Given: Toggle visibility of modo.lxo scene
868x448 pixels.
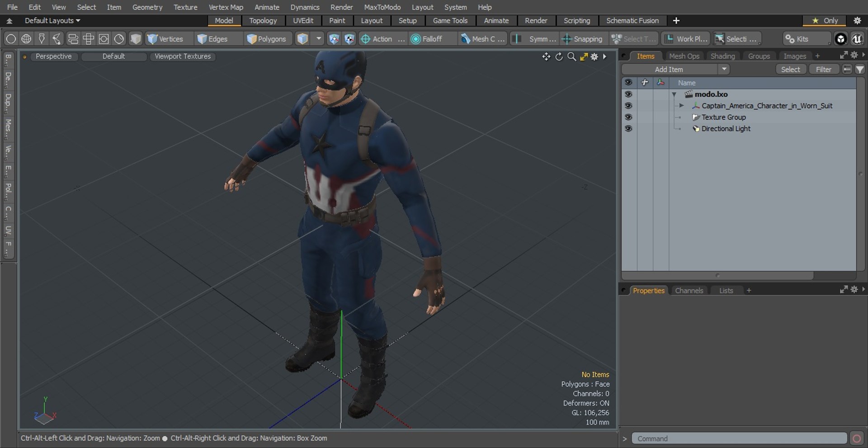Looking at the screenshot, I should [628, 94].
